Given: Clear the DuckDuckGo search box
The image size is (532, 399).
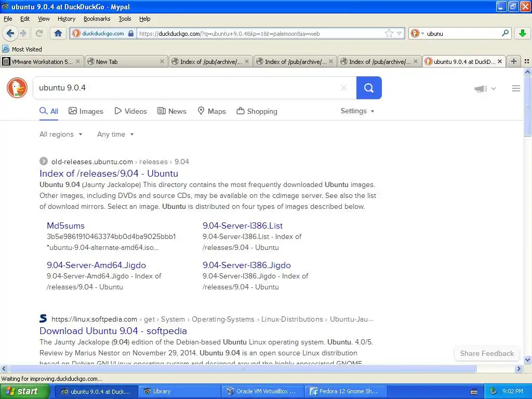Looking at the screenshot, I should click(344, 88).
